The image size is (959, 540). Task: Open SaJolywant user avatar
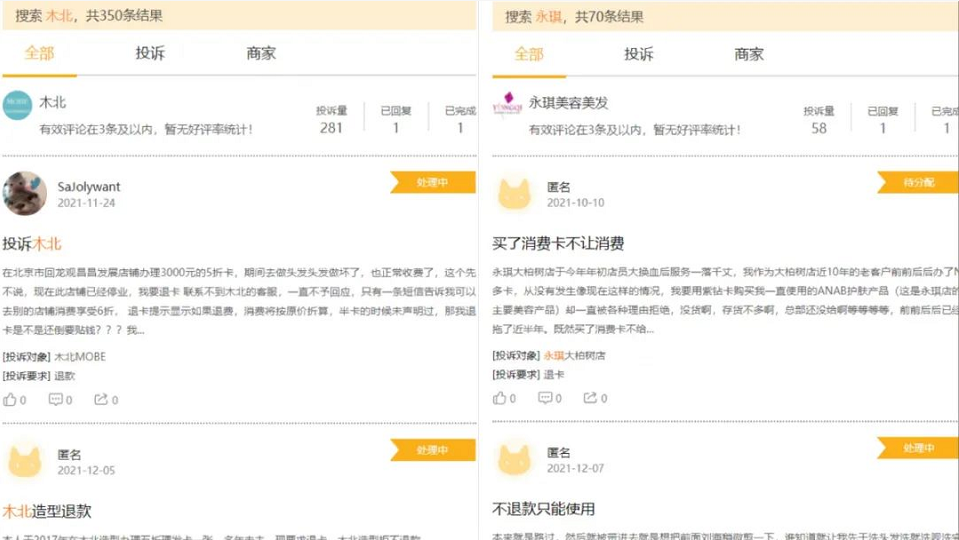[24, 193]
